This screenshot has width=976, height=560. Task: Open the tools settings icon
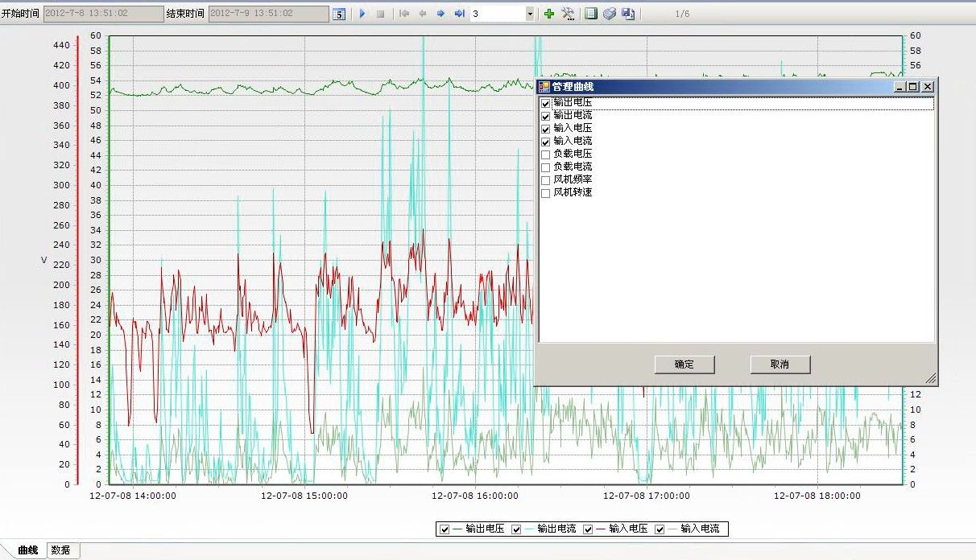click(568, 14)
